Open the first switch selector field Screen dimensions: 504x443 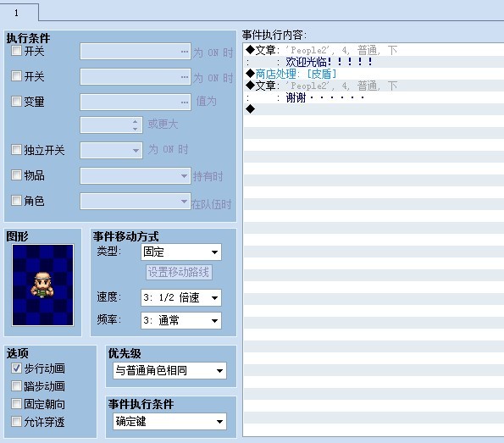pos(136,52)
